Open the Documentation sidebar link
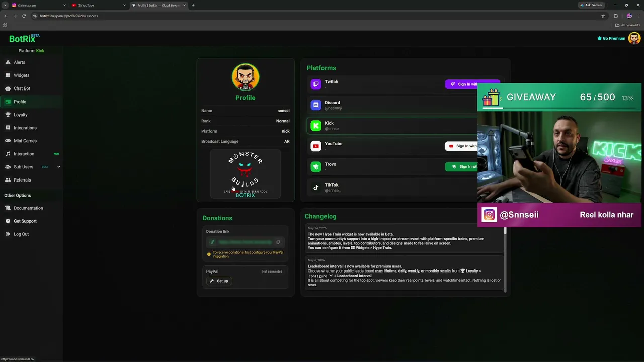 point(28,208)
